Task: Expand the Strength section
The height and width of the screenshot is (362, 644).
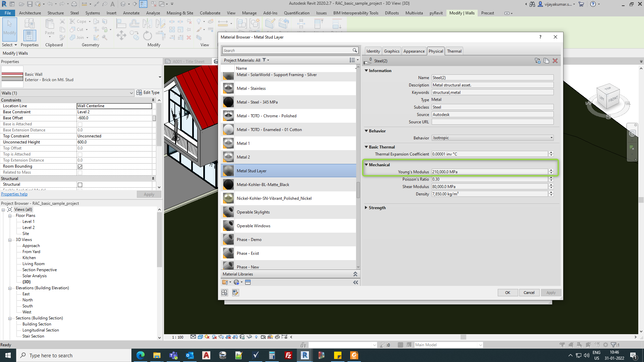Action: tap(366, 208)
